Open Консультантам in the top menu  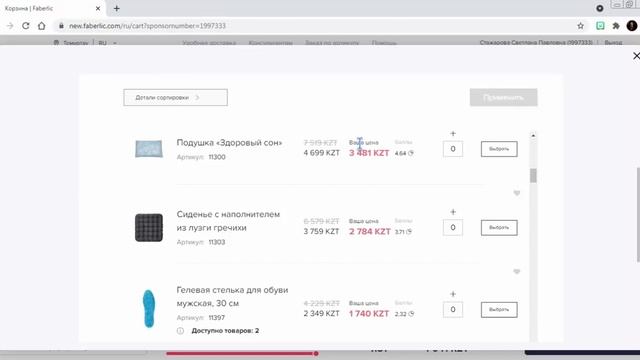point(271,43)
